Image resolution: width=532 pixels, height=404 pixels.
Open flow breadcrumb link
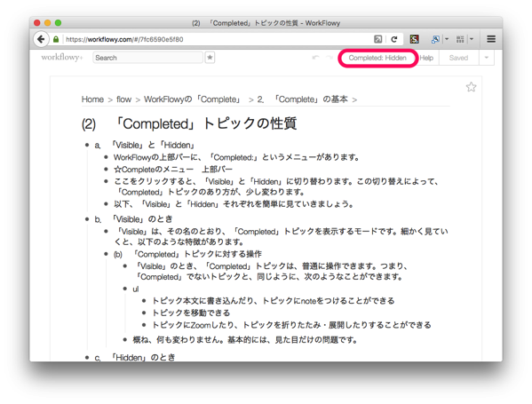[123, 99]
